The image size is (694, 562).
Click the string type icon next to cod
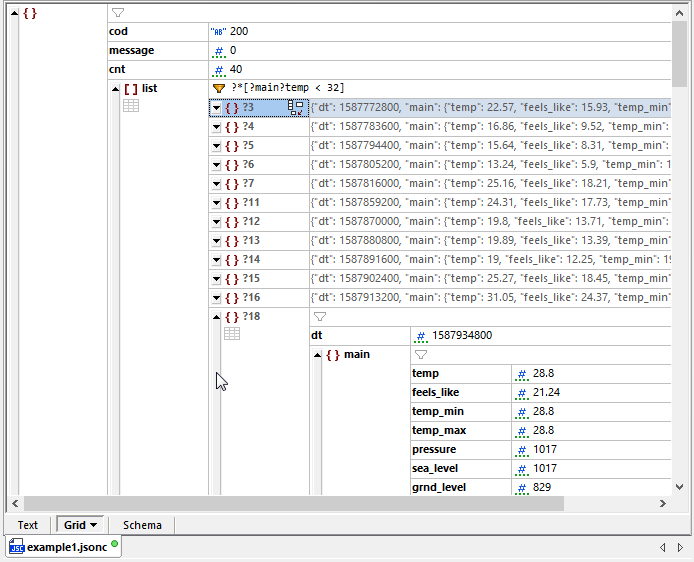(217, 32)
